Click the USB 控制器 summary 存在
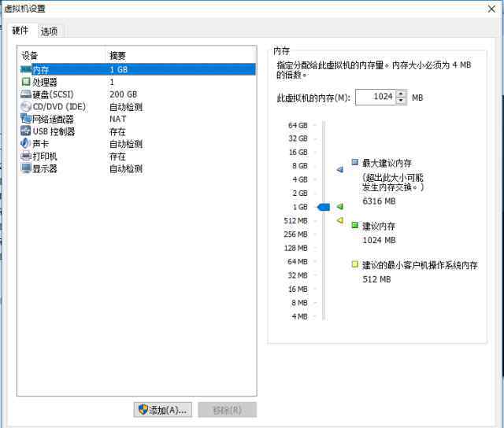Image resolution: width=504 pixels, height=428 pixels. pyautogui.click(x=117, y=131)
